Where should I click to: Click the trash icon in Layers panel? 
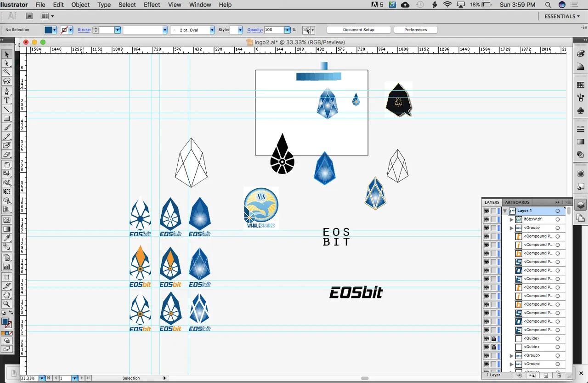click(559, 375)
